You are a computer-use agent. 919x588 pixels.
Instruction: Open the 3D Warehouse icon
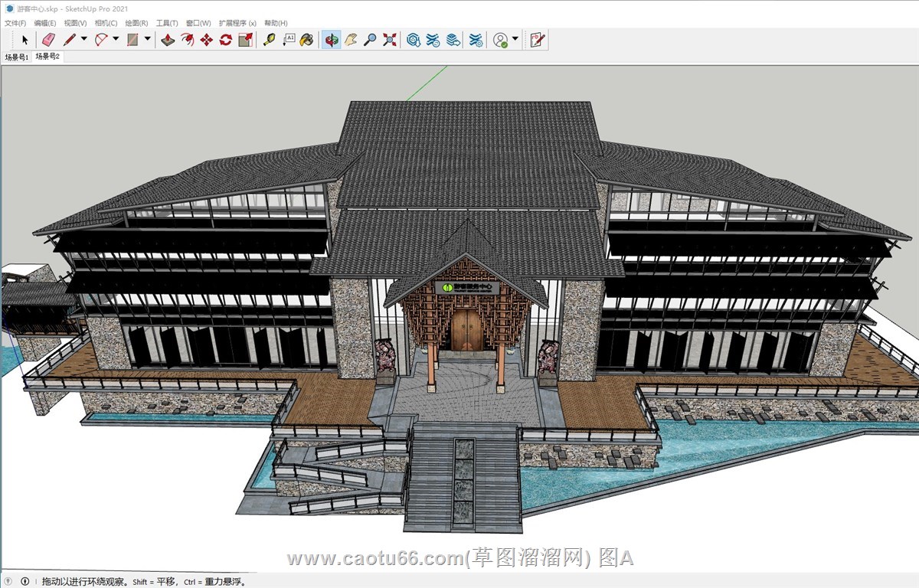click(x=414, y=40)
